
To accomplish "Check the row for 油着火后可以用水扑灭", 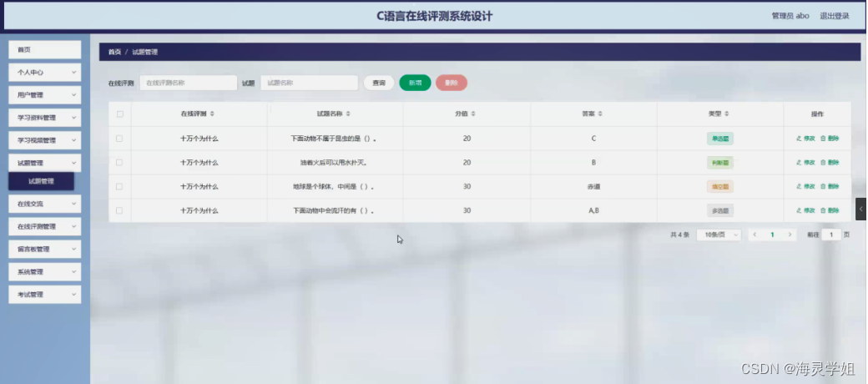I will click(119, 163).
